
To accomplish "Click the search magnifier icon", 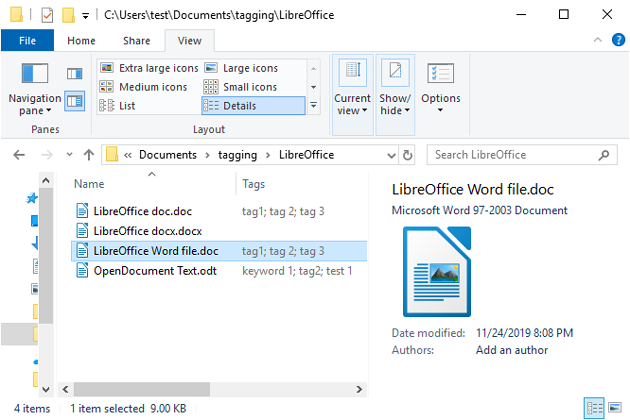I will (x=603, y=155).
